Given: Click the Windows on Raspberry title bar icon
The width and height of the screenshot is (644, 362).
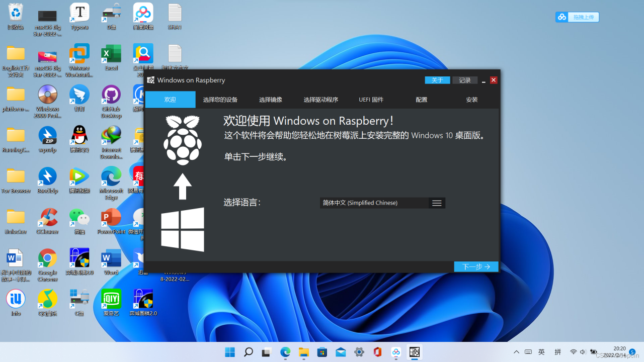Looking at the screenshot, I should (x=150, y=80).
